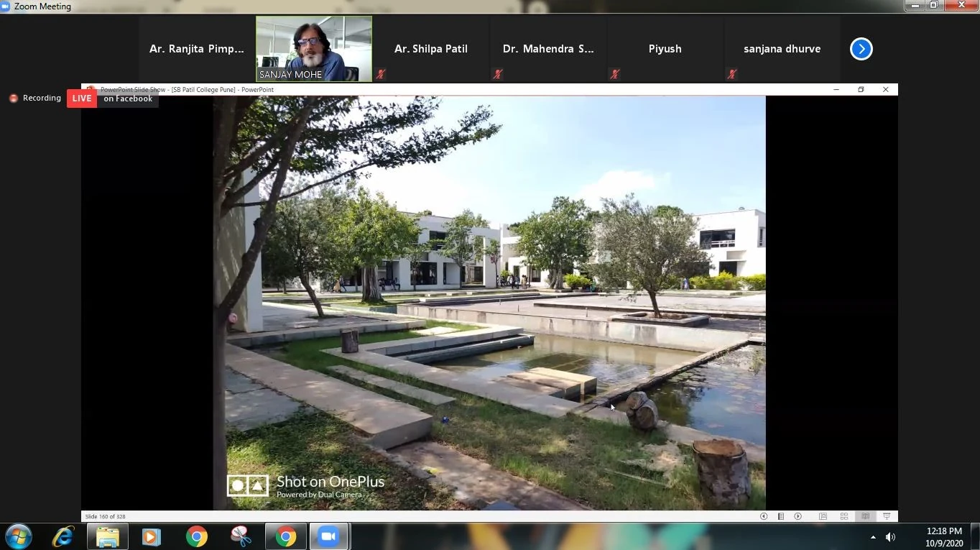This screenshot has width=980, height=550.
Task: Click the 'Dr. Mahendra S...' participant name
Action: (x=548, y=49)
